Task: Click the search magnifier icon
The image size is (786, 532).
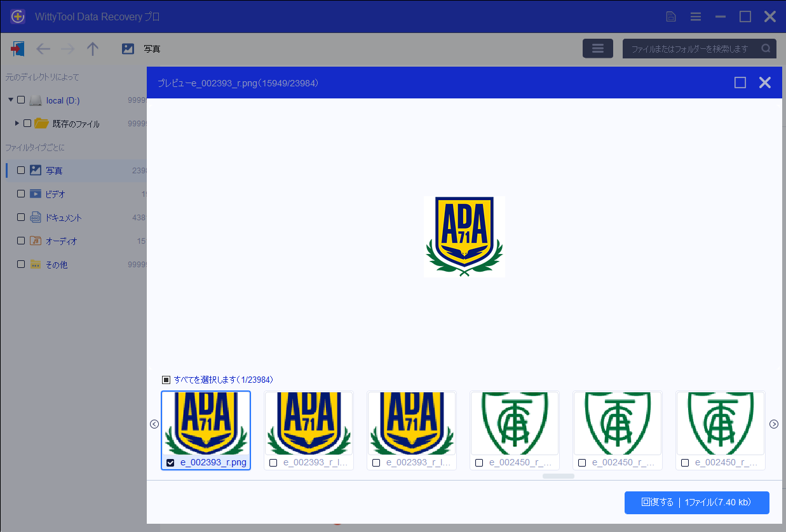Action: 766,49
